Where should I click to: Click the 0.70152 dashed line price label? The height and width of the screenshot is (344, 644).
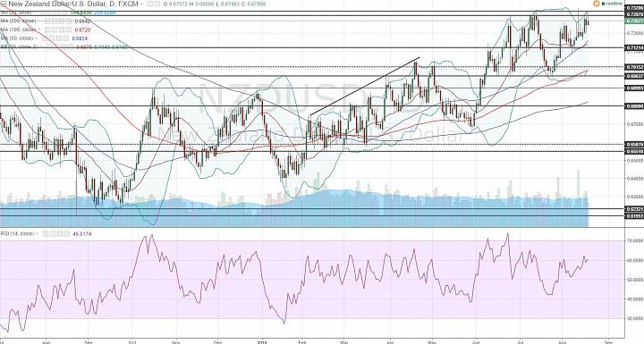634,66
